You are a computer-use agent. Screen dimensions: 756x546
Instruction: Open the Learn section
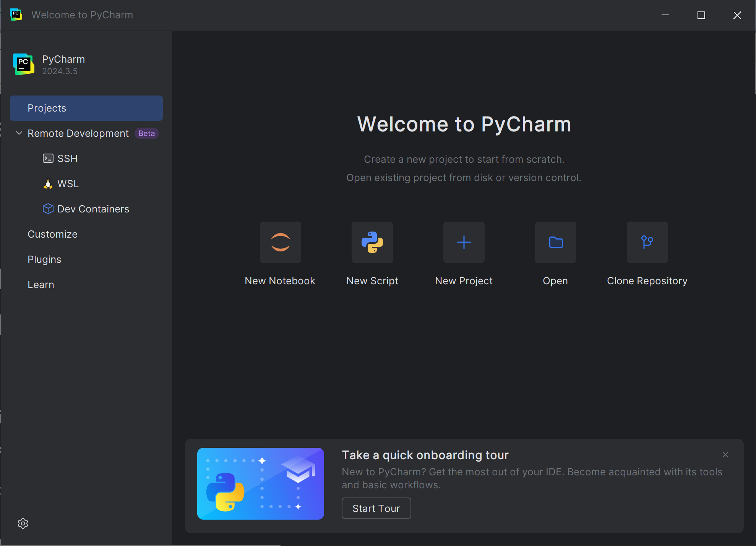[x=41, y=285]
